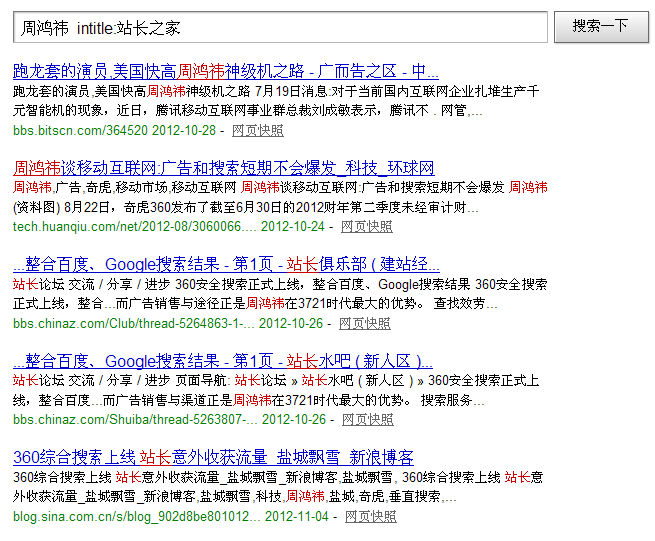Click the green blog.sina.com.cn URL

(136, 516)
